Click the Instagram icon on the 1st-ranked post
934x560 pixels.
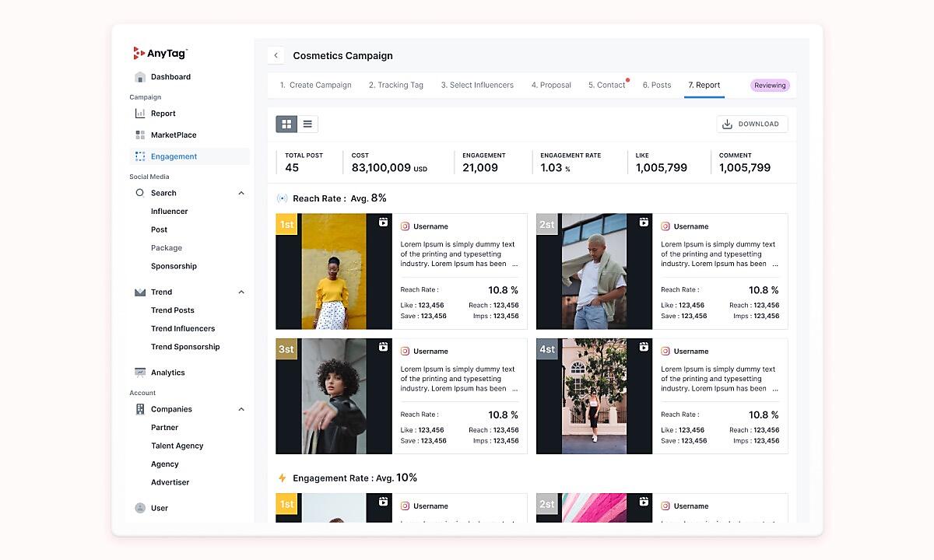point(405,226)
